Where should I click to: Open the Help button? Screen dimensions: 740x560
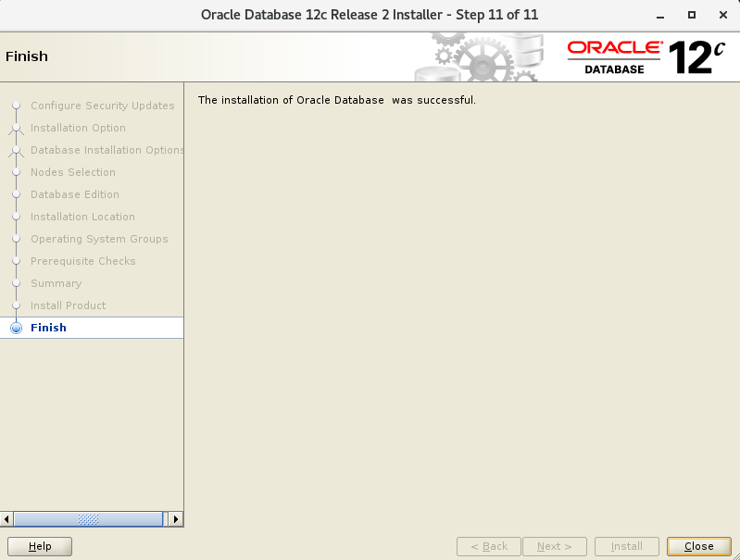click(x=40, y=546)
